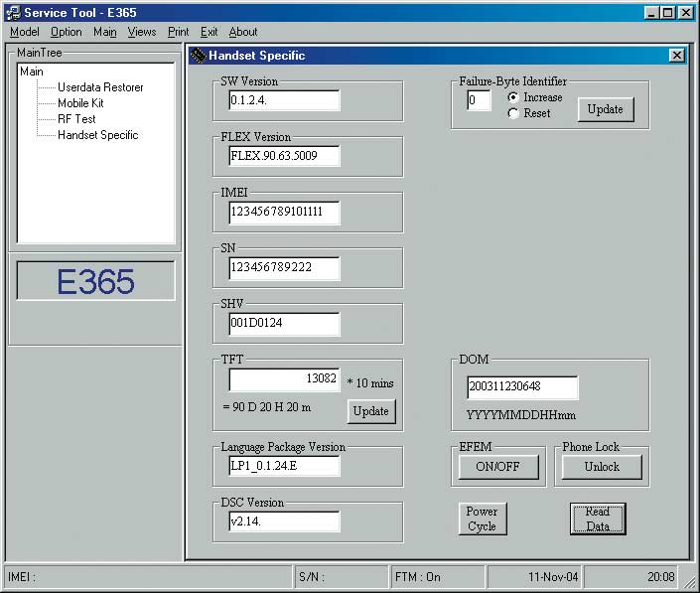The width and height of the screenshot is (700, 593).
Task: Select Userdata Restorer in the tree
Action: pyautogui.click(x=100, y=87)
